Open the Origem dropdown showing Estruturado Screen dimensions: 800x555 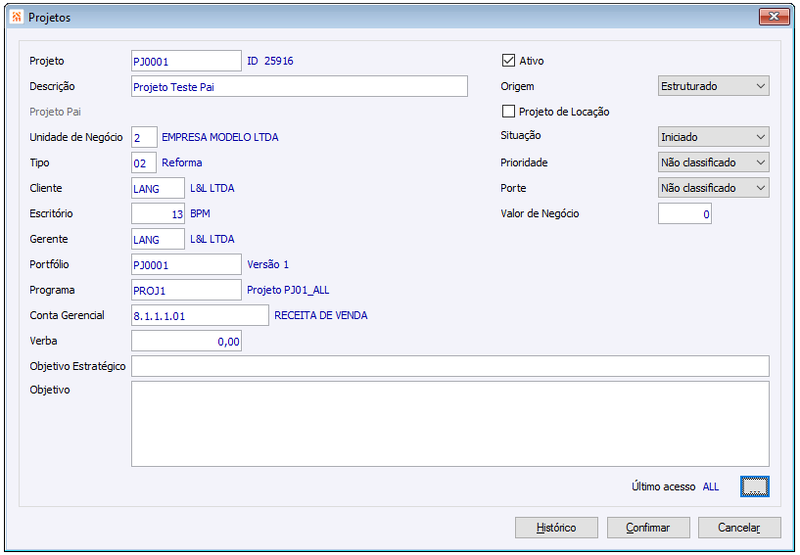click(713, 86)
